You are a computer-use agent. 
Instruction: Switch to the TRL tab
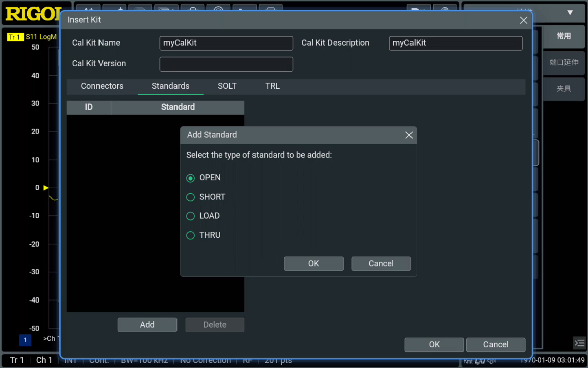(x=272, y=86)
